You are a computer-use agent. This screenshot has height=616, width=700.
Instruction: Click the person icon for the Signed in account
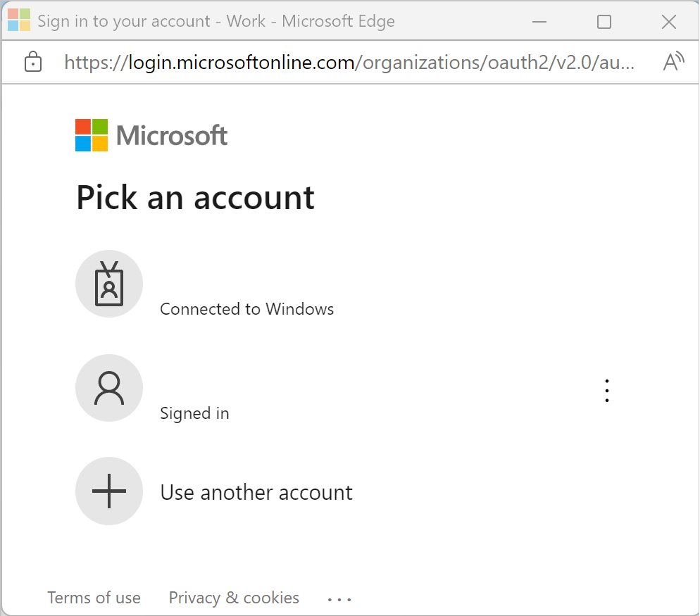point(109,388)
